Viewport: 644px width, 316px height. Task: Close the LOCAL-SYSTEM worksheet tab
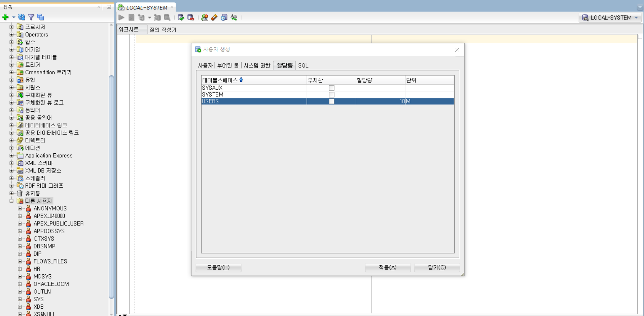(172, 7)
